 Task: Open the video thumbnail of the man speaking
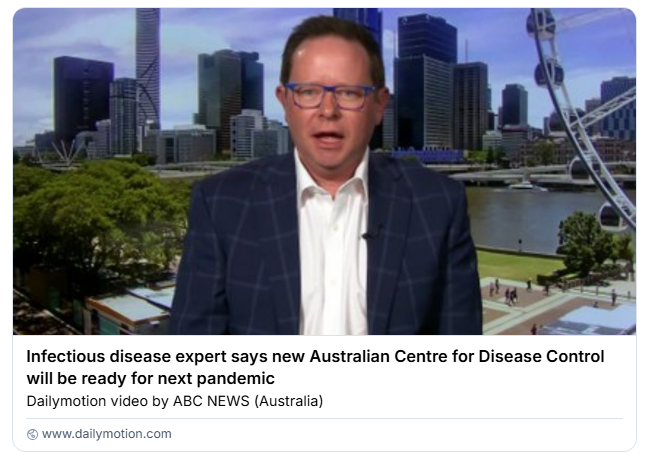pos(325,172)
